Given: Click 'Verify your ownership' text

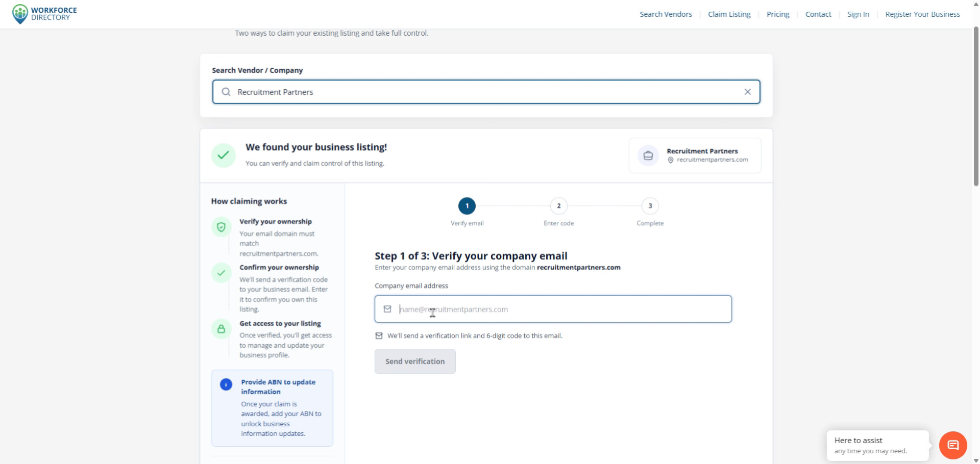Looking at the screenshot, I should (276, 221).
